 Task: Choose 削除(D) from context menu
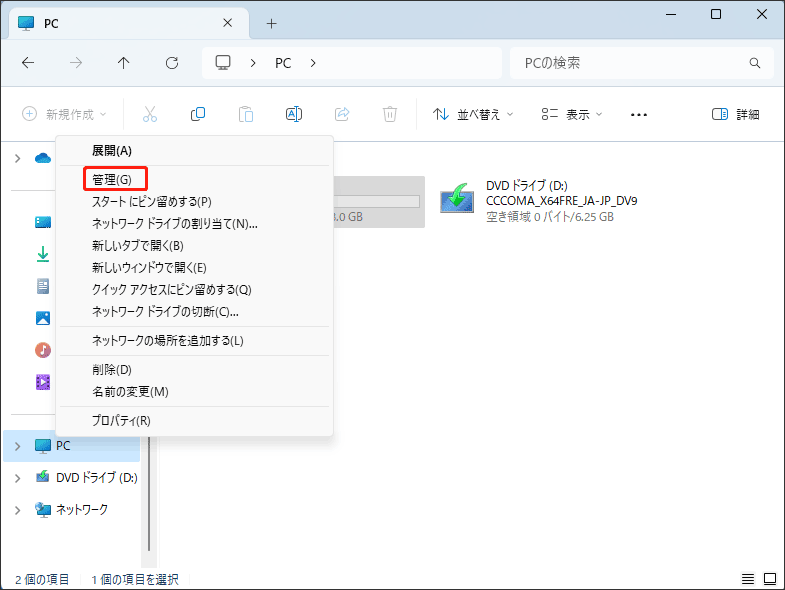[194, 370]
